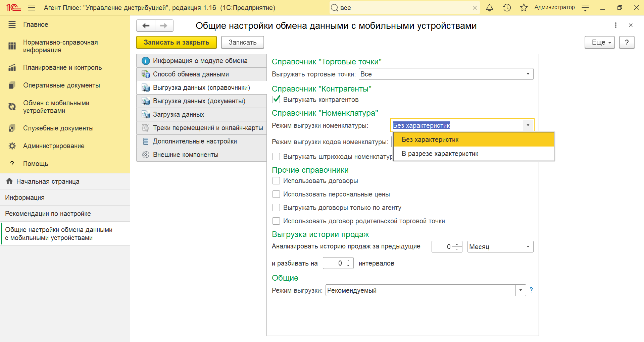The height and width of the screenshot is (342, 644).
Task: Switch to Выгрузка данных (документы) tab
Action: 199,101
